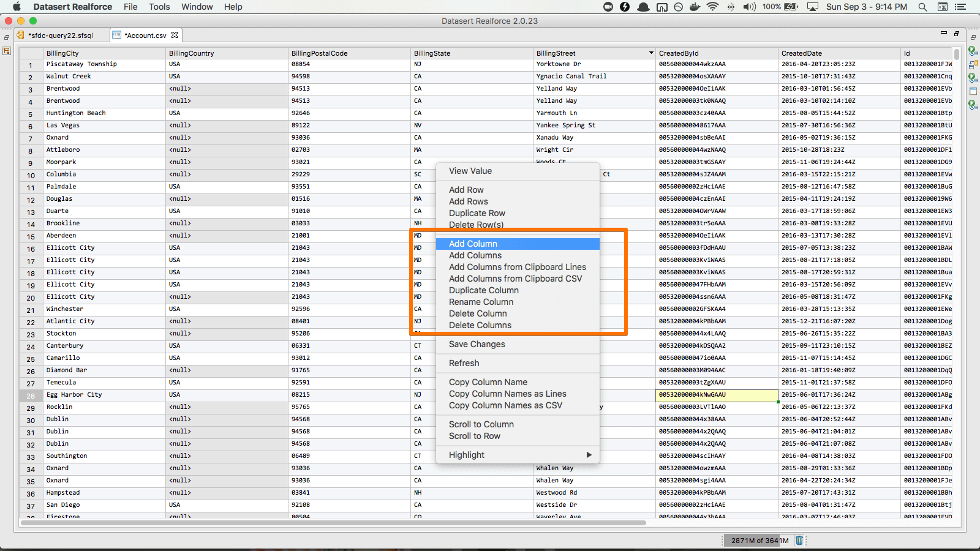Close the Account.csv tab with its X
Viewport: 980px width, 551px height.
pyautogui.click(x=175, y=35)
